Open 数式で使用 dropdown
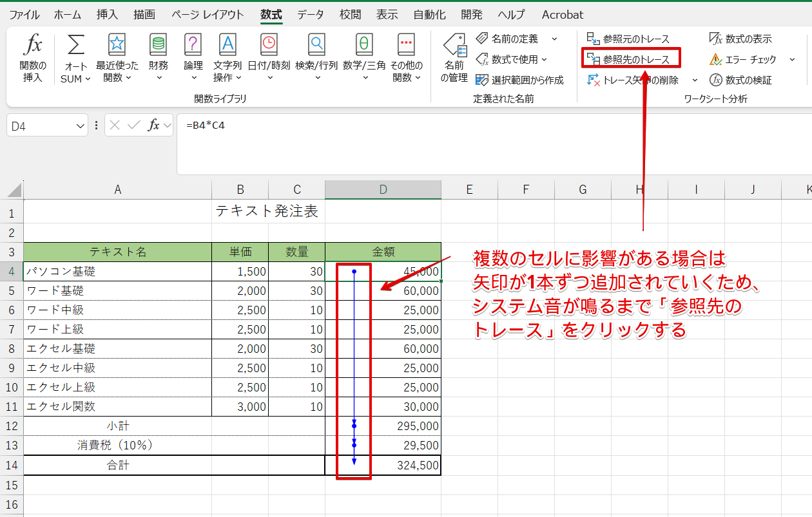The image size is (812, 517). pos(511,59)
